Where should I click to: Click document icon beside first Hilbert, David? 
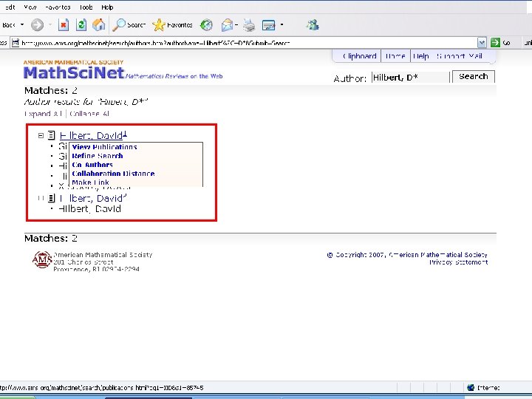51,135
